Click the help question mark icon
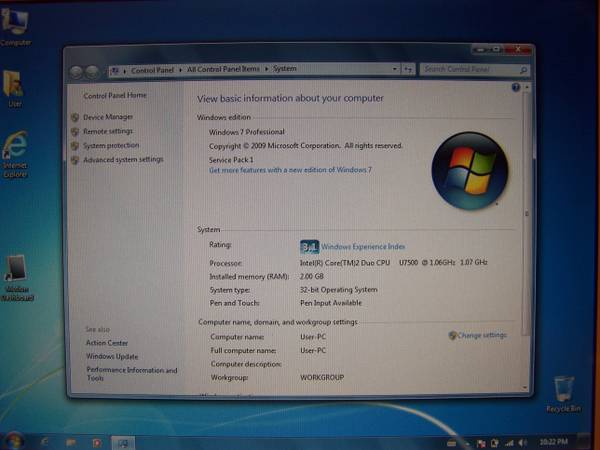Image resolution: width=600 pixels, height=450 pixels. pyautogui.click(x=516, y=88)
